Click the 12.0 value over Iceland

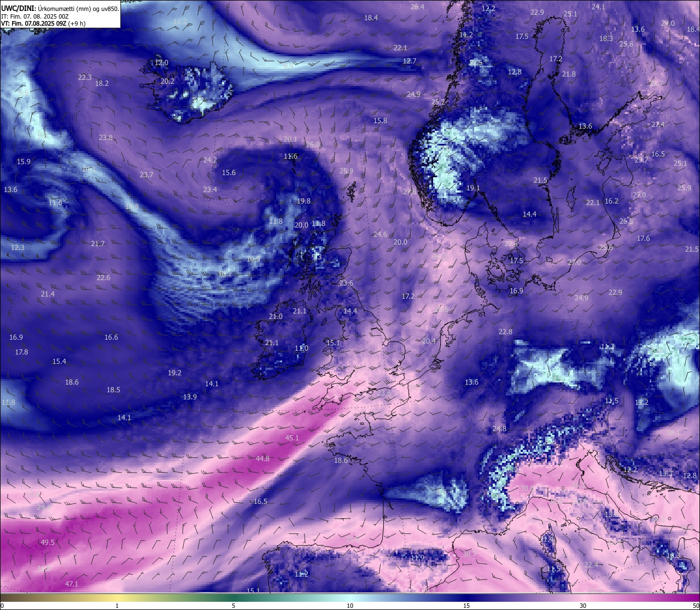161,62
